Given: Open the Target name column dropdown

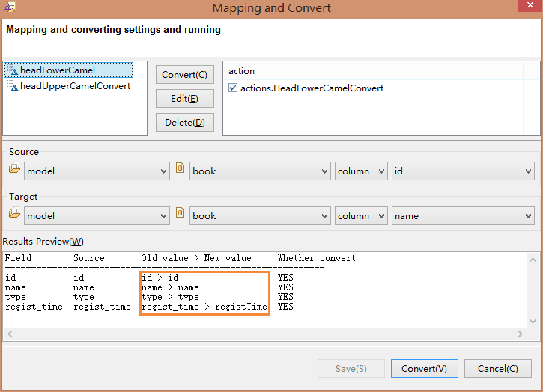Looking at the screenshot, I should click(x=463, y=216).
